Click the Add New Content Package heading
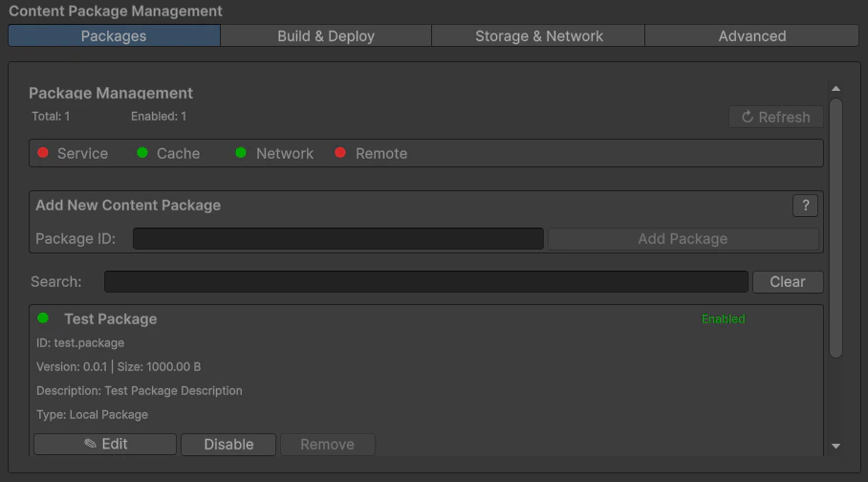Image resolution: width=868 pixels, height=482 pixels. [x=128, y=205]
